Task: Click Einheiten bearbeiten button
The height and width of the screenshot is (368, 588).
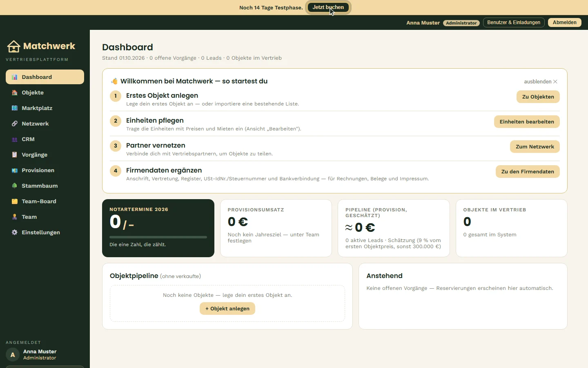Action: tap(527, 122)
